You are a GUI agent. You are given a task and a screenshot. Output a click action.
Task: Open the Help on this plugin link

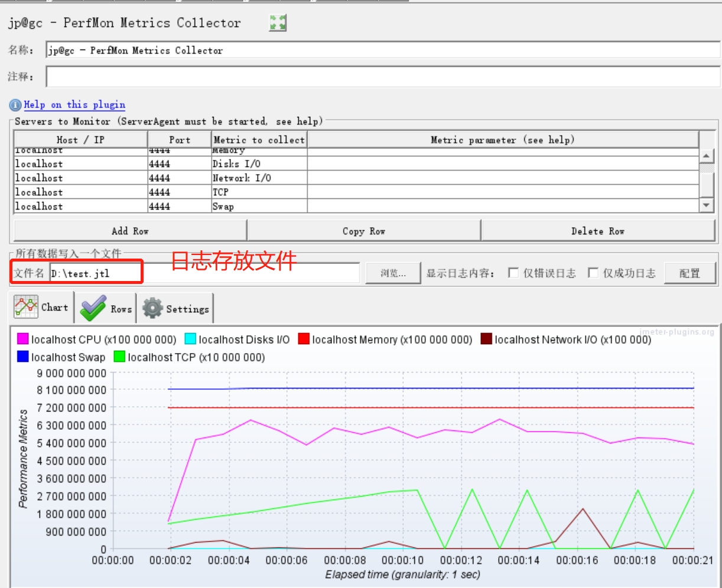[74, 104]
